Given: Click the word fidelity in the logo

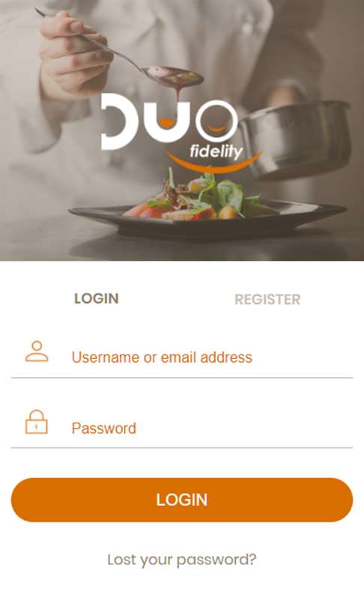Looking at the screenshot, I should (x=216, y=151).
